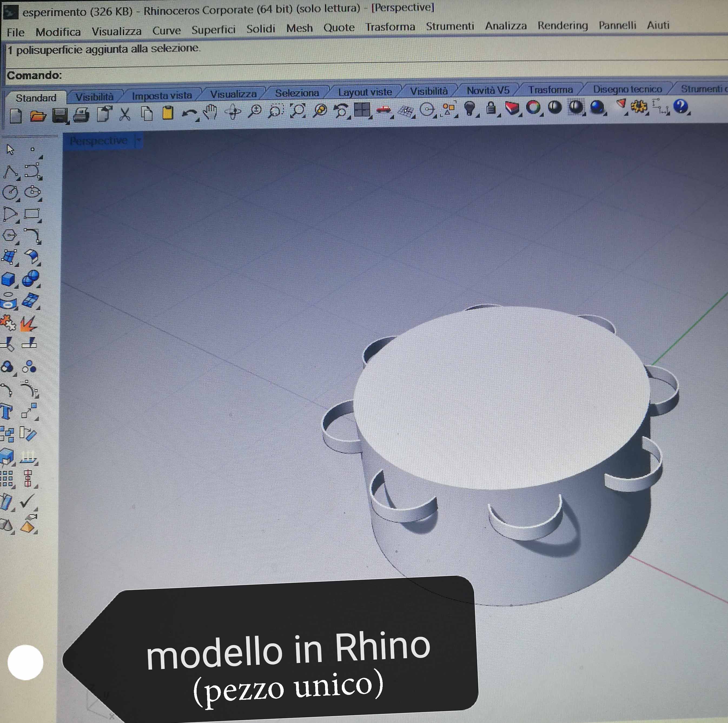Toggle the four-viewport layout icon

pos(362,110)
